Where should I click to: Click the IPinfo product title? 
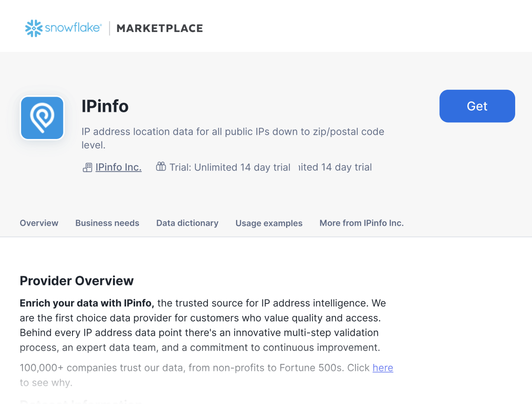click(x=105, y=106)
